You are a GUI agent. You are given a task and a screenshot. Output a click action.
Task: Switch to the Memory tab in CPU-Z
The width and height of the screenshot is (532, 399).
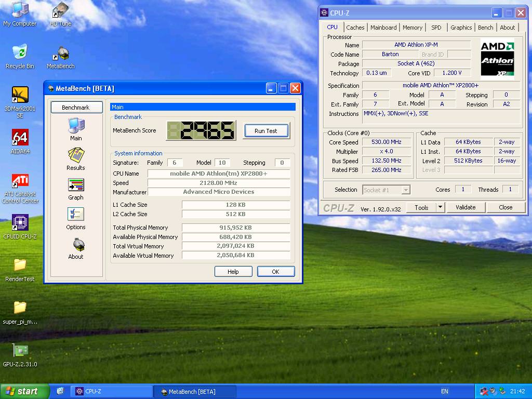pos(412,28)
